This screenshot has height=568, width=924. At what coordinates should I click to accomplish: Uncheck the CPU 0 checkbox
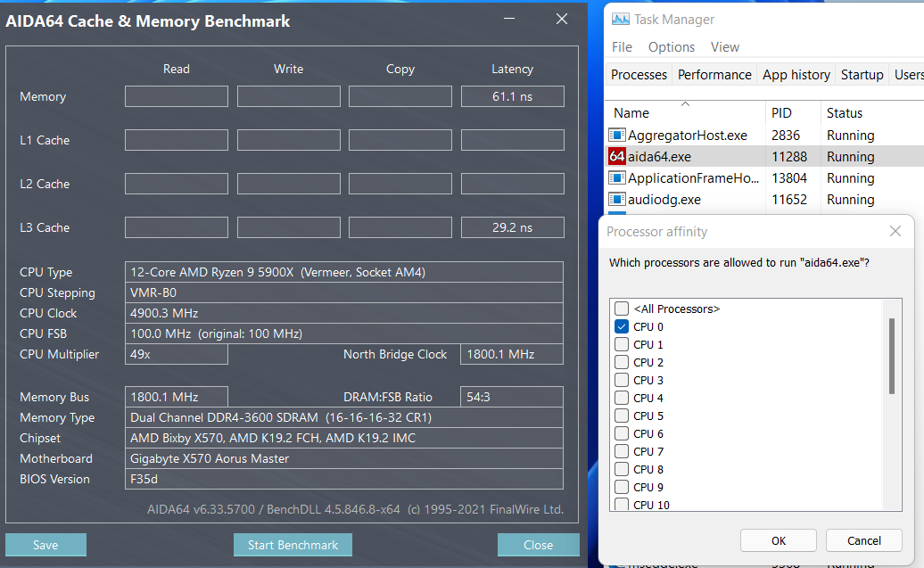click(x=621, y=325)
